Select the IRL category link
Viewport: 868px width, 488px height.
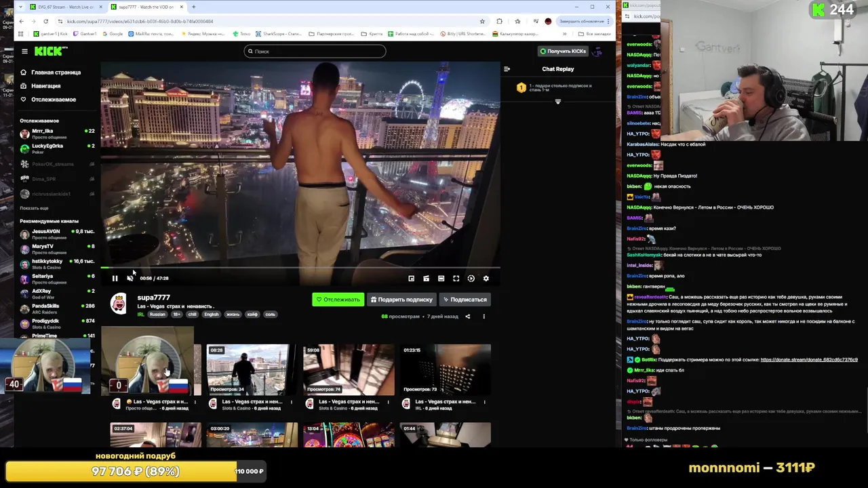tap(141, 314)
